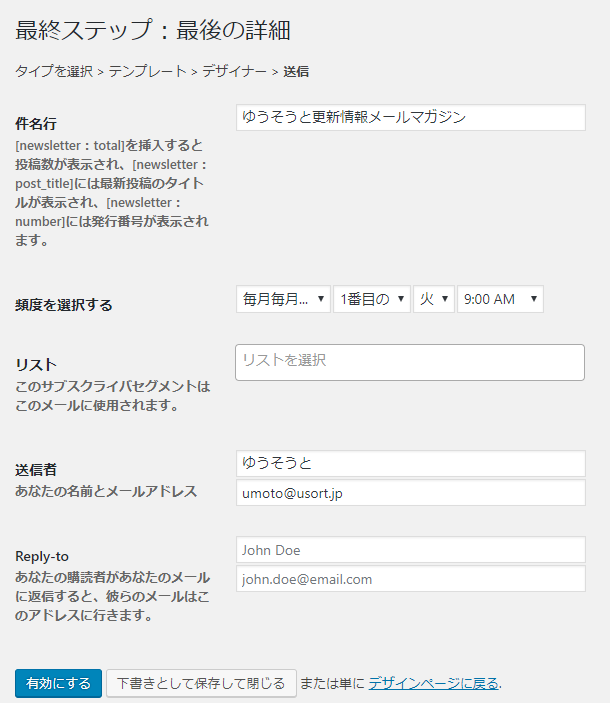Click 下書きとして保存して閉じる button
Viewport: 610px width, 703px height.
click(x=201, y=684)
